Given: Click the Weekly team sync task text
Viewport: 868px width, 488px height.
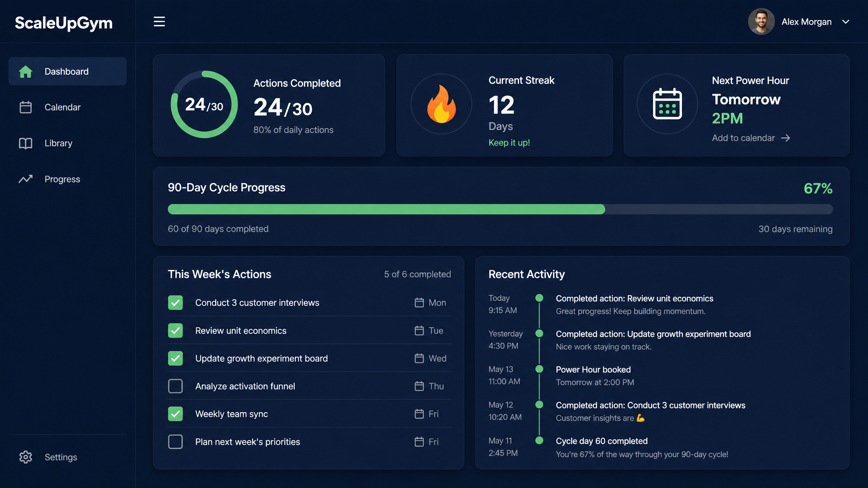Looking at the screenshot, I should (x=231, y=414).
